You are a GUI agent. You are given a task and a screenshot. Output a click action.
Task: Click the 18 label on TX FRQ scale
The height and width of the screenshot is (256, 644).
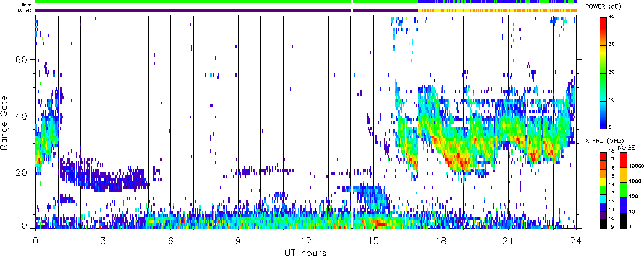pos(611,150)
